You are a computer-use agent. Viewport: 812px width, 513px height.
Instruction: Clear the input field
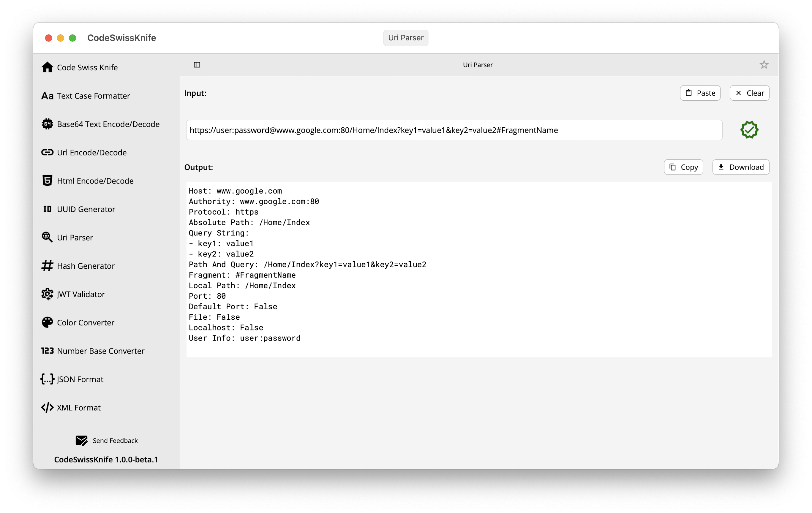coord(749,93)
